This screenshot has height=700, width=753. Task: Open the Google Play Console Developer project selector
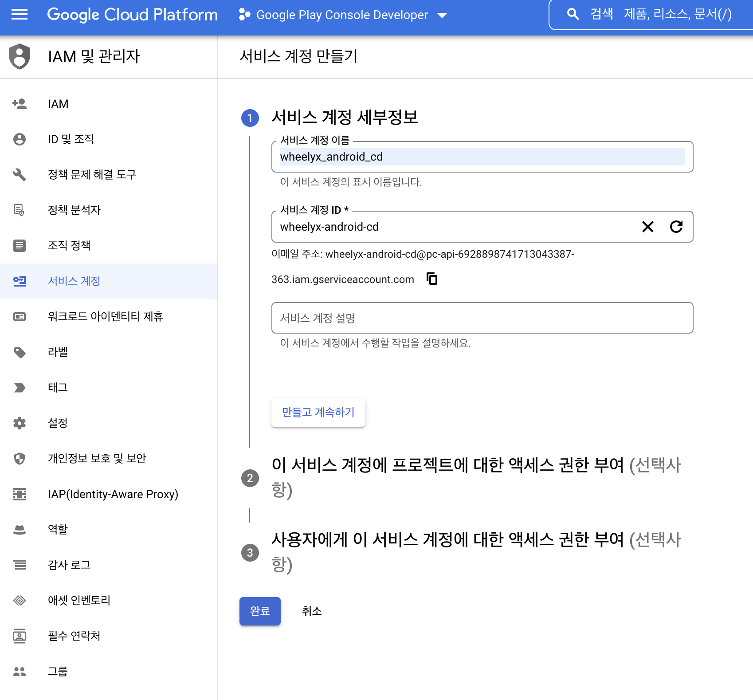342,15
